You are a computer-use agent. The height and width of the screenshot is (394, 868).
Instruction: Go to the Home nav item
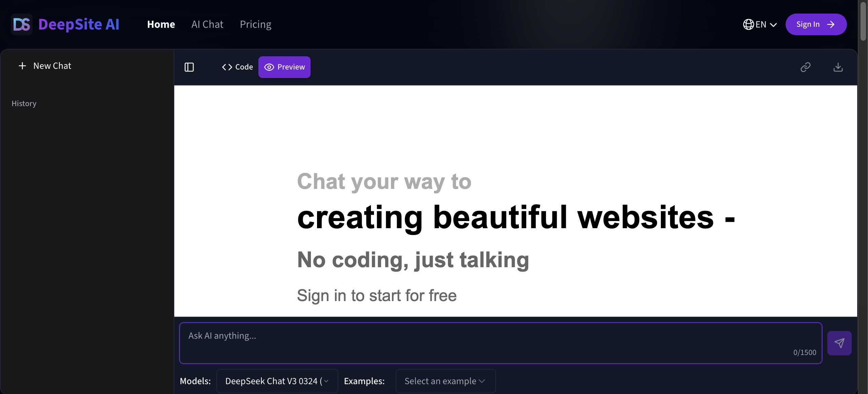[161, 24]
